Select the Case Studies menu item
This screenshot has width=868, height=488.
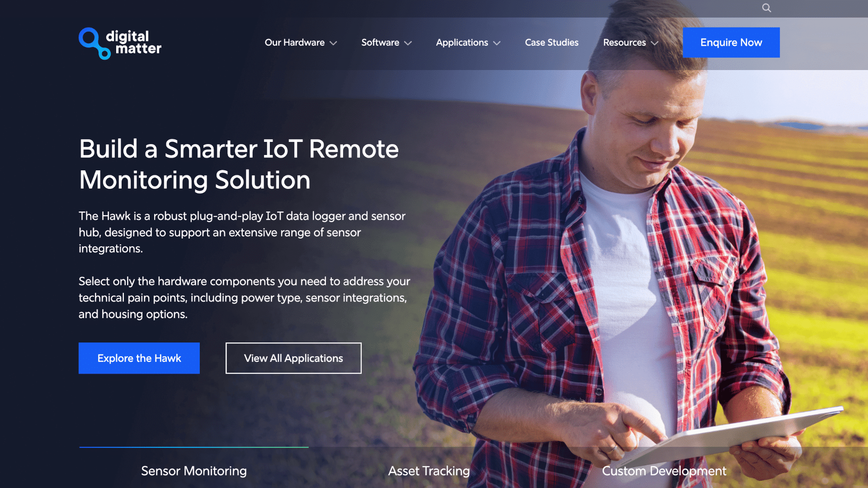coord(551,42)
